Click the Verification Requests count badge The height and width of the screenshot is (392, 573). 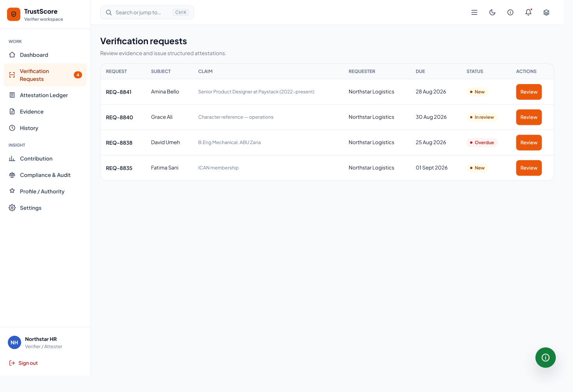coord(78,75)
